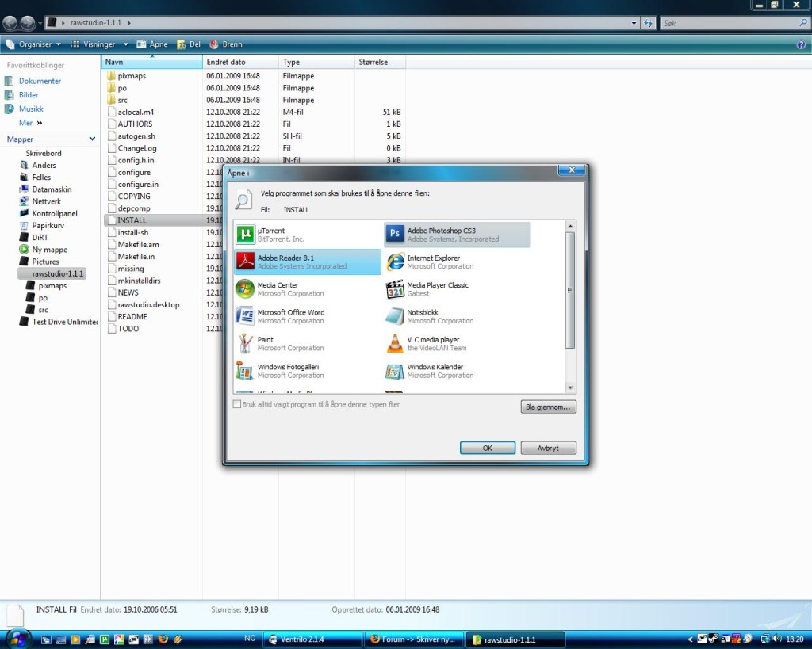Screen dimensions: 812x649
Task: Sort by the Endret dato column header
Action: (x=240, y=62)
